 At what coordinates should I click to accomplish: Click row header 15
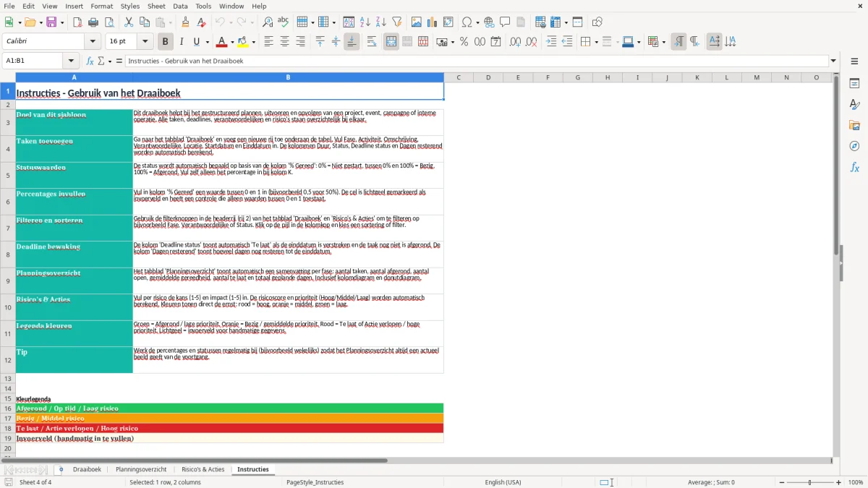pos(8,398)
